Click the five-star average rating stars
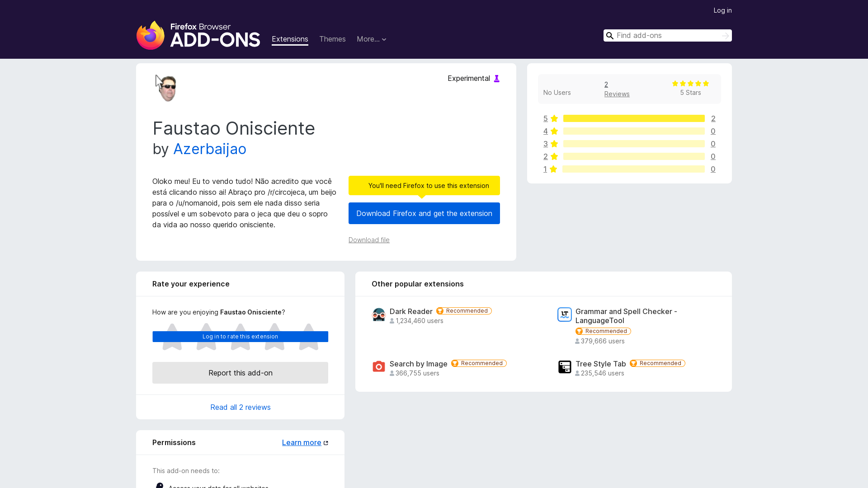This screenshot has width=868, height=488. pyautogui.click(x=690, y=84)
